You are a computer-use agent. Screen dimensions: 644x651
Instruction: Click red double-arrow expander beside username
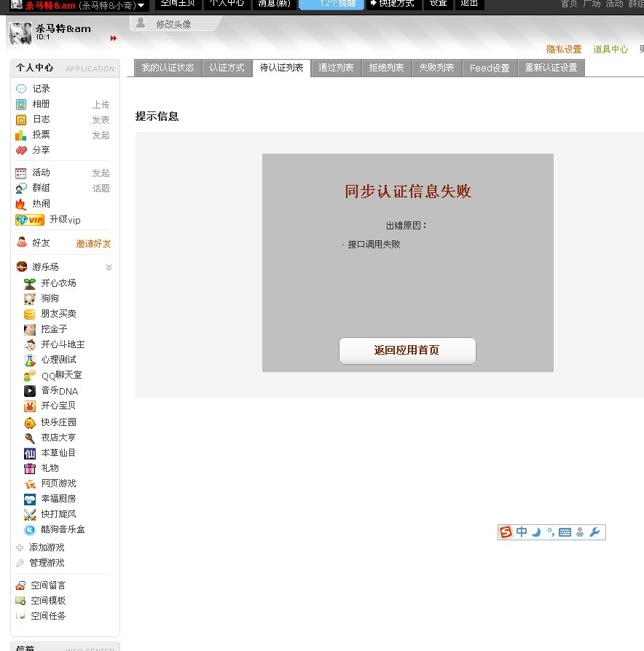coord(114,38)
